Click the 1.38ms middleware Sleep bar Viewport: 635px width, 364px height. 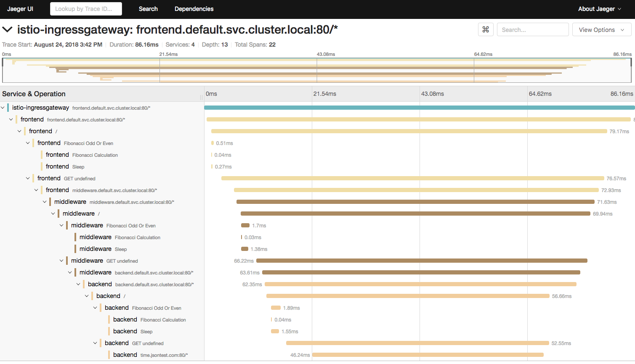pyautogui.click(x=244, y=249)
